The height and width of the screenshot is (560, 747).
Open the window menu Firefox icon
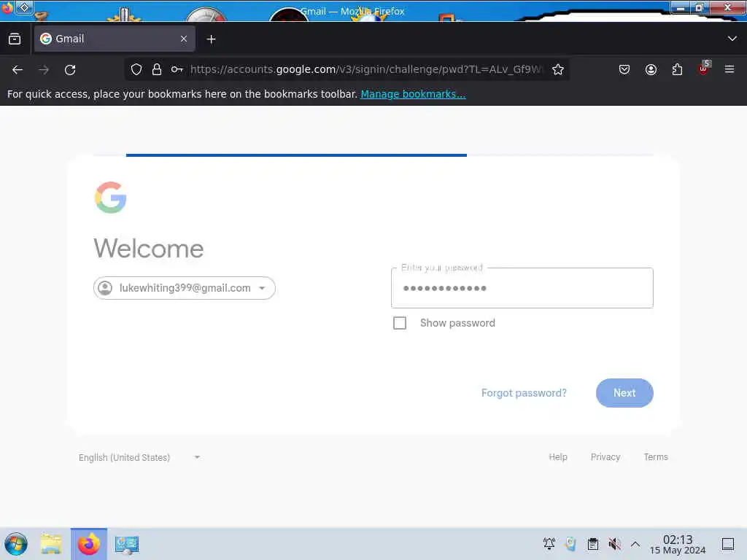point(7,7)
